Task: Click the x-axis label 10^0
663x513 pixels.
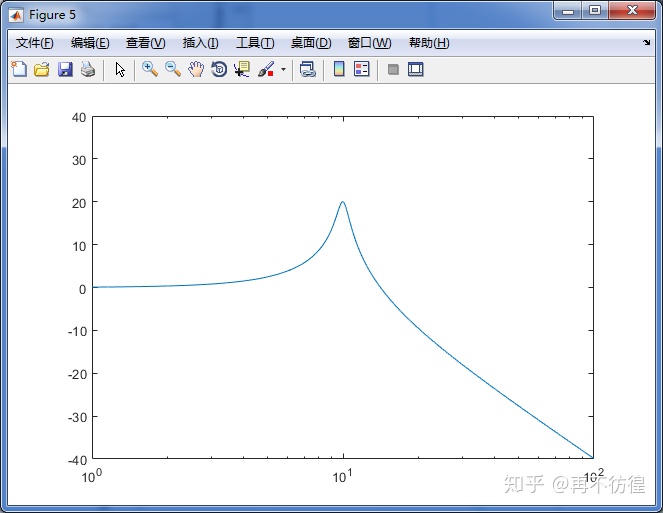Action: [91, 476]
